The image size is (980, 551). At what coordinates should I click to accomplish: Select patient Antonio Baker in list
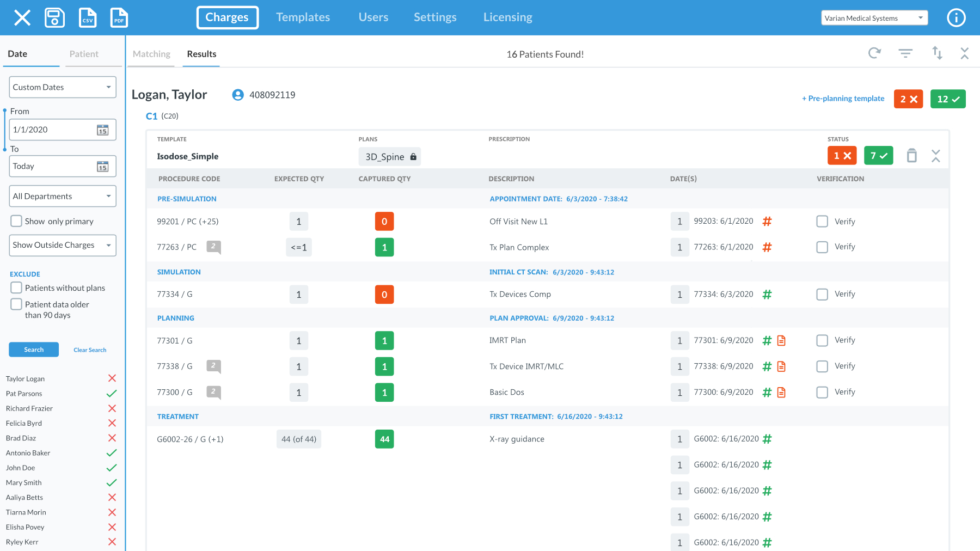click(x=61, y=453)
